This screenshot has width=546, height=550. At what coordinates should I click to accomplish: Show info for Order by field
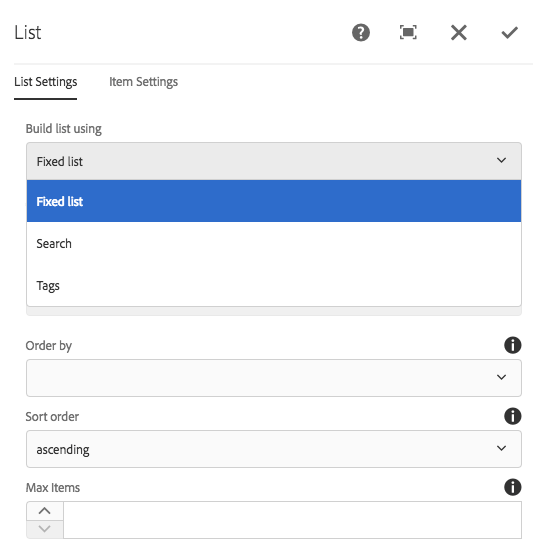(x=512, y=345)
